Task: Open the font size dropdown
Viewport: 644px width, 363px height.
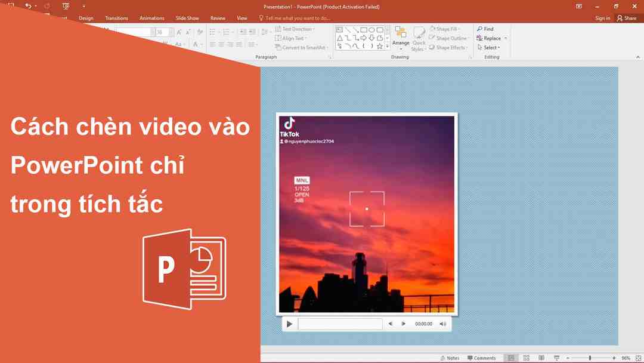Action: 171,32
